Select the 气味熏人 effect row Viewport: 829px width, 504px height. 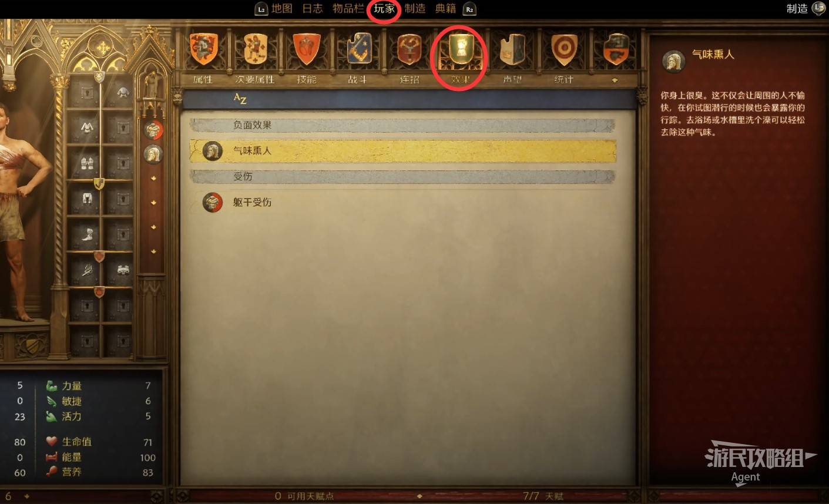[x=402, y=151]
